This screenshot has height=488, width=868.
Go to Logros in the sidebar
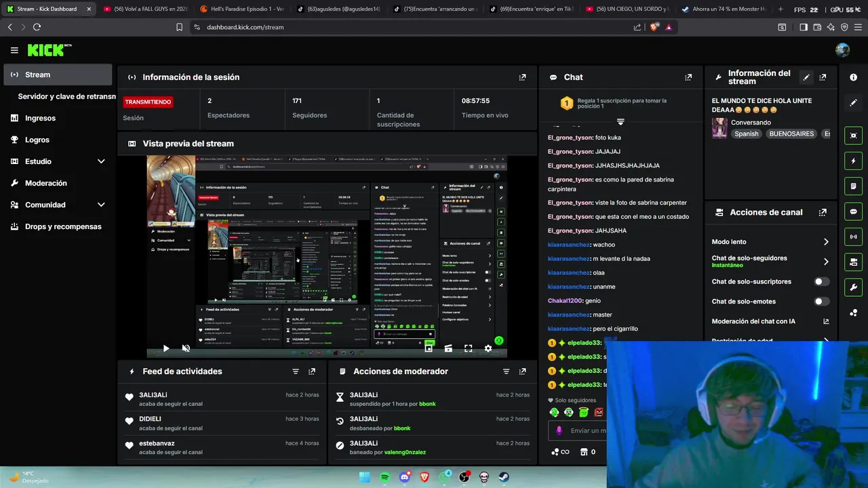(58, 140)
